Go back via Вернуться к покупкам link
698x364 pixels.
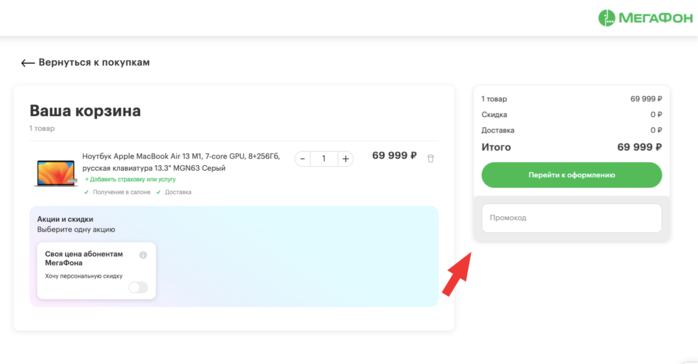[x=94, y=62]
